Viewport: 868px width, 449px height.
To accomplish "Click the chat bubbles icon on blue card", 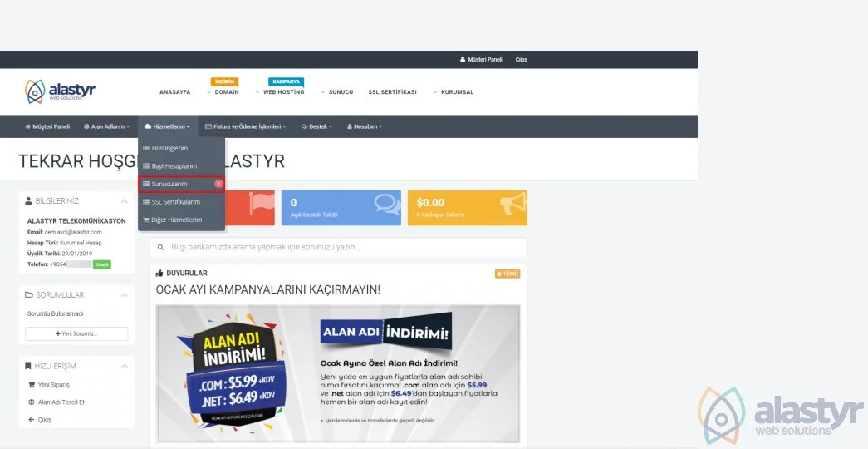I will [386, 204].
